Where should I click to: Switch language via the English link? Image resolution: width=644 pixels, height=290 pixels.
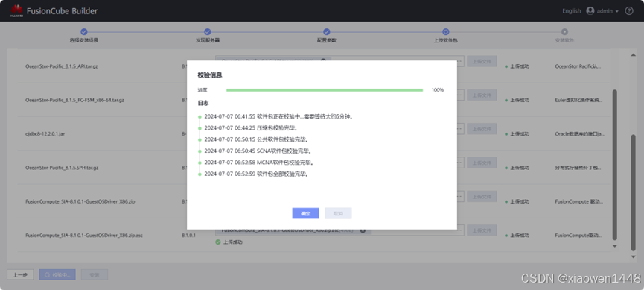point(571,11)
